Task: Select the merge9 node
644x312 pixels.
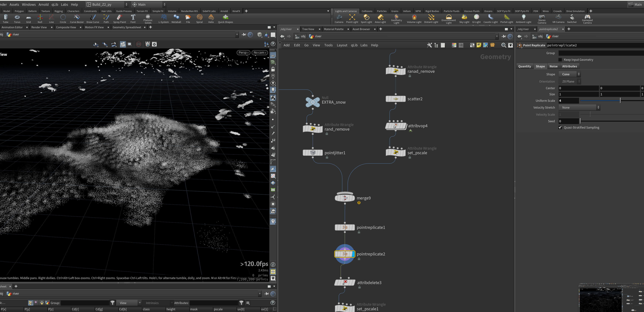Action: click(x=345, y=198)
